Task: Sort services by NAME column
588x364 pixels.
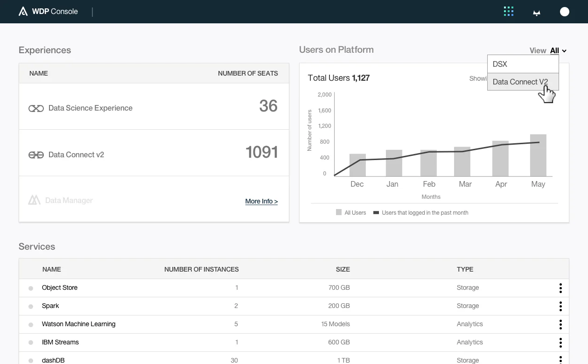Action: [52, 269]
